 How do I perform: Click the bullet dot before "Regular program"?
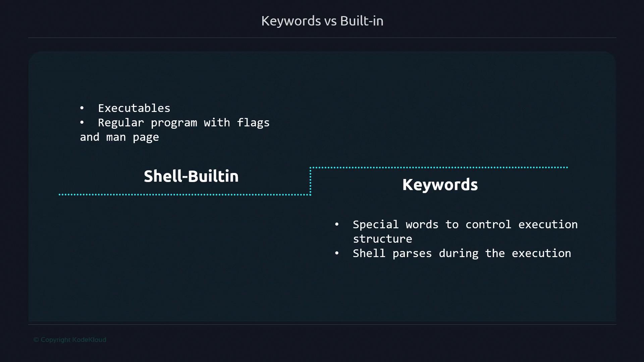[82, 123]
